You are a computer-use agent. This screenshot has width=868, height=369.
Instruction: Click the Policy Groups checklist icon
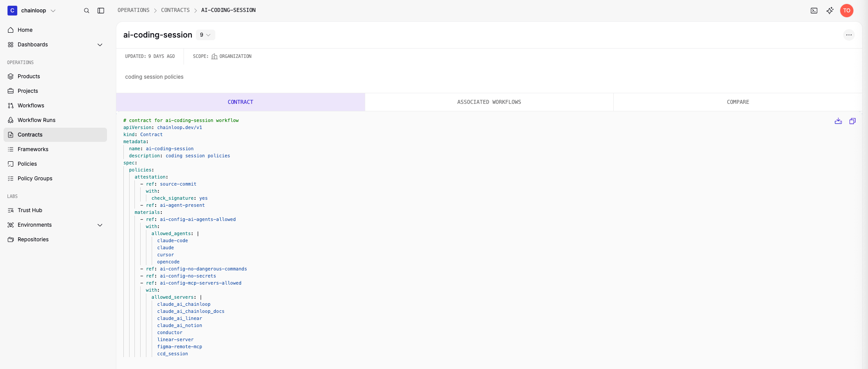tap(11, 179)
